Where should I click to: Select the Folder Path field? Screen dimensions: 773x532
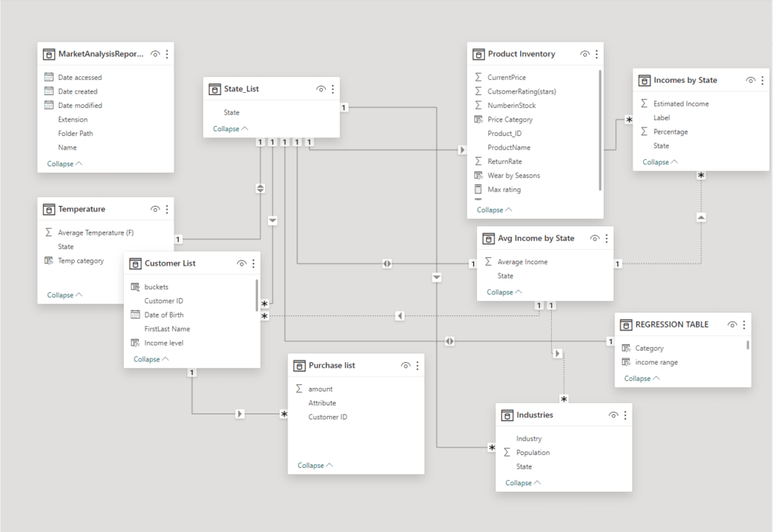pyautogui.click(x=75, y=134)
